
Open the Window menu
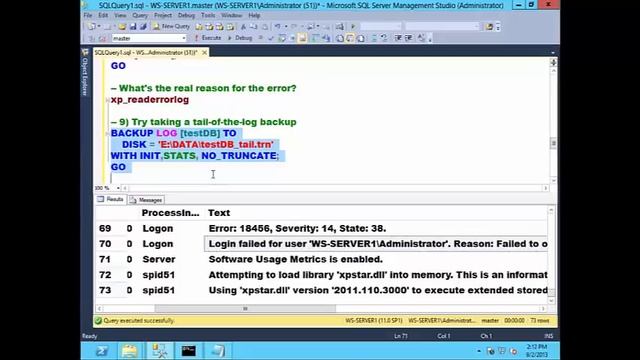tap(231, 16)
